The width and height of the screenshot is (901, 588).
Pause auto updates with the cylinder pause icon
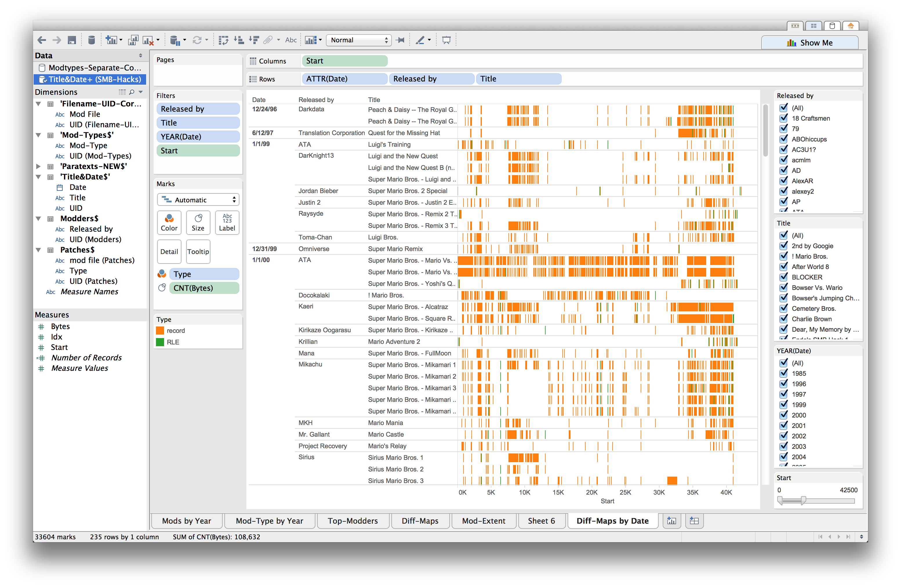point(175,40)
